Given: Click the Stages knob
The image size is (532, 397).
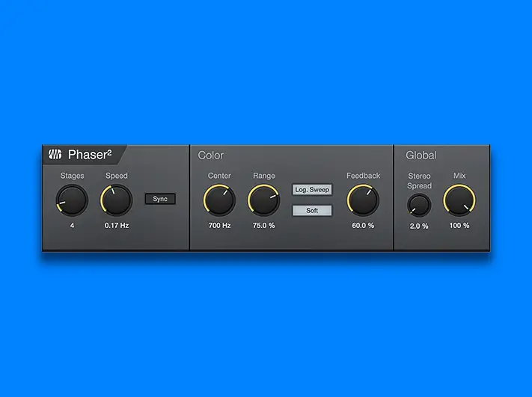Looking at the screenshot, I should click(72, 200).
